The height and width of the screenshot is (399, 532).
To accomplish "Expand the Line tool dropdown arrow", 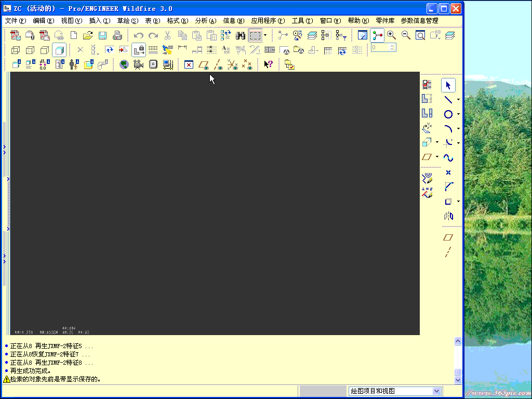I will tap(458, 99).
